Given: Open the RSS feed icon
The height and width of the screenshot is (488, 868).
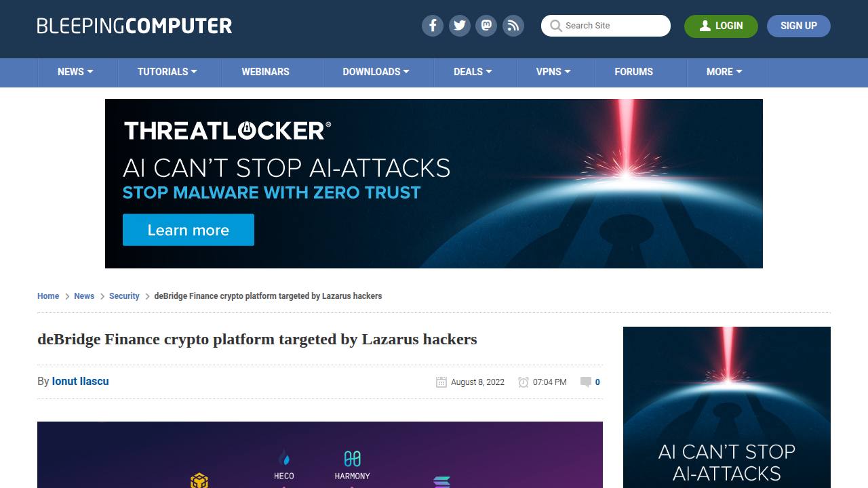Looking at the screenshot, I should click(513, 26).
